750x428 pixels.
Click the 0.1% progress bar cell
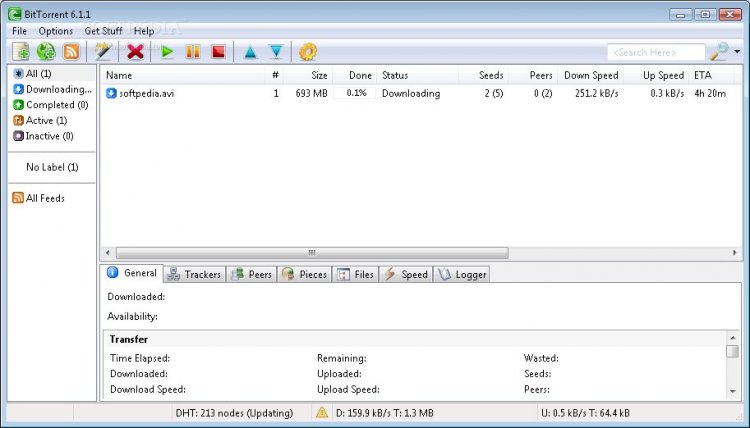pyautogui.click(x=355, y=93)
